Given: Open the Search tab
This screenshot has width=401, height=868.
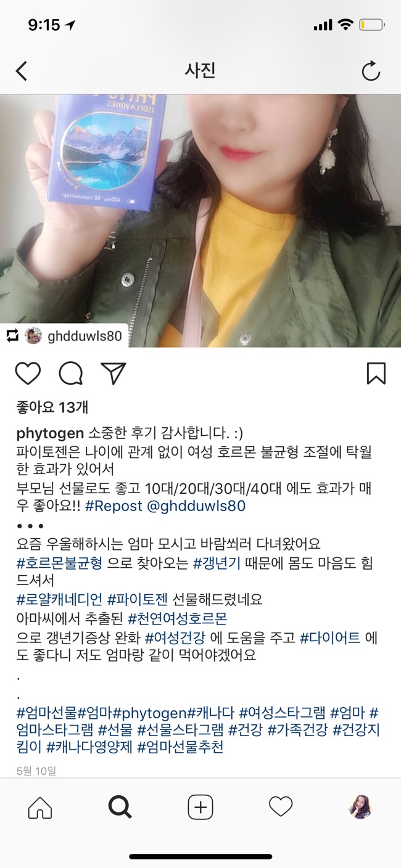Looking at the screenshot, I should (x=120, y=807).
